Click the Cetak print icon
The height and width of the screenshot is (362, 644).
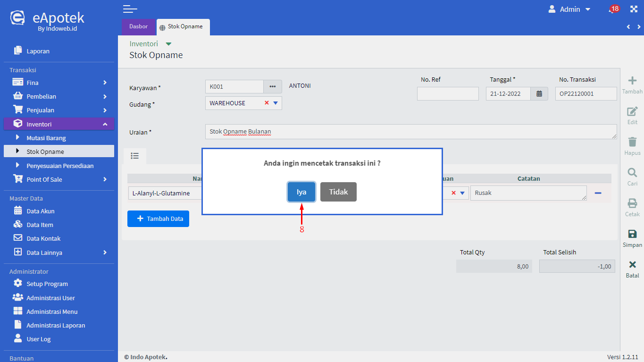[632, 203]
